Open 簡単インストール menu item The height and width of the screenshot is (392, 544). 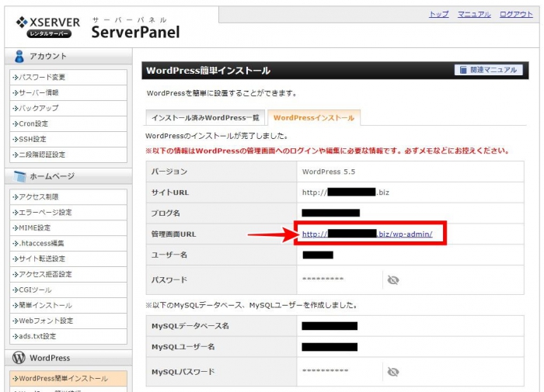[x=68, y=305]
